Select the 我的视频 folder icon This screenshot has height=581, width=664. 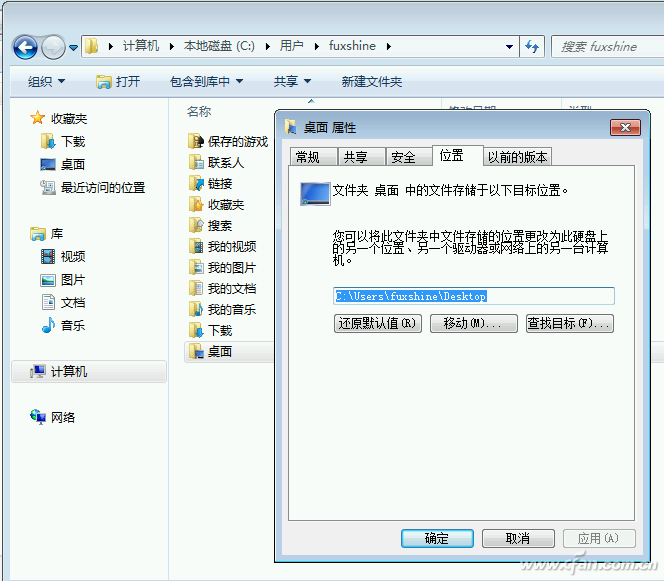click(x=196, y=246)
